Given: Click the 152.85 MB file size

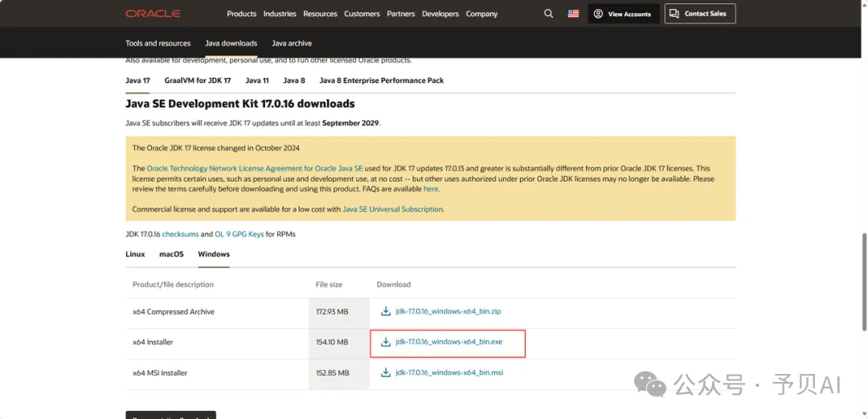Looking at the screenshot, I should pyautogui.click(x=332, y=373).
